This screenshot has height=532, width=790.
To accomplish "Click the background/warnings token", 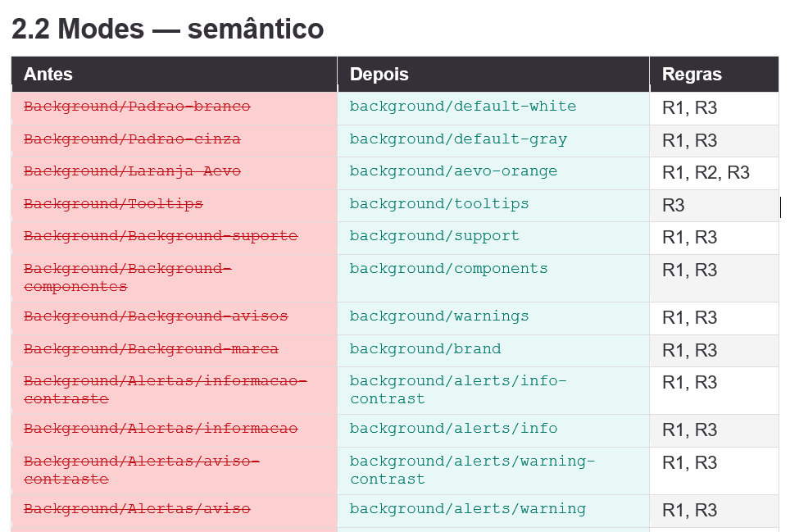I will [439, 316].
